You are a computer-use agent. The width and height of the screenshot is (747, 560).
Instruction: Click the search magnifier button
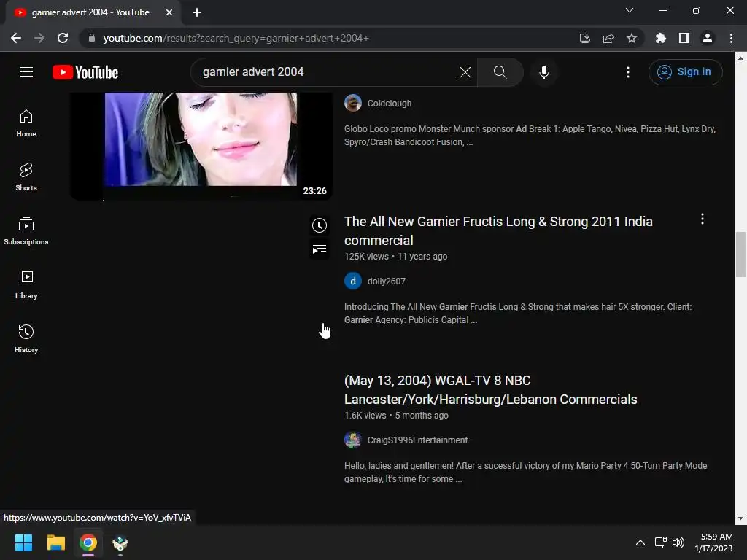500,72
